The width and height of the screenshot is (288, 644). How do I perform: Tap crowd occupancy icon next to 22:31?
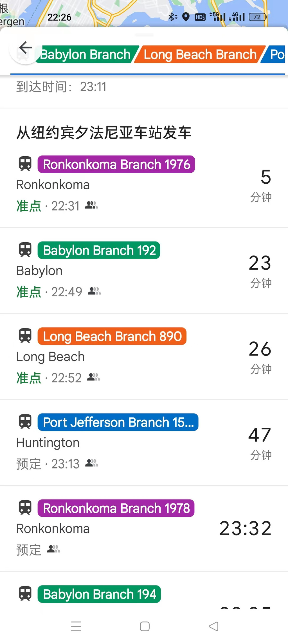[91, 205]
